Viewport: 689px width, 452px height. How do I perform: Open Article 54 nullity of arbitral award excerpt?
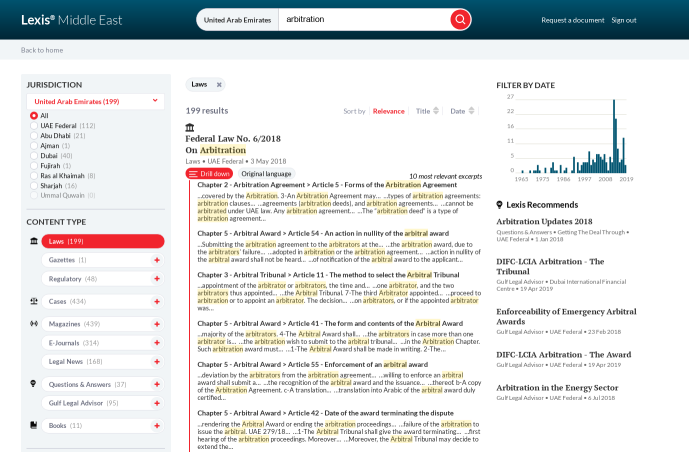coord(323,233)
